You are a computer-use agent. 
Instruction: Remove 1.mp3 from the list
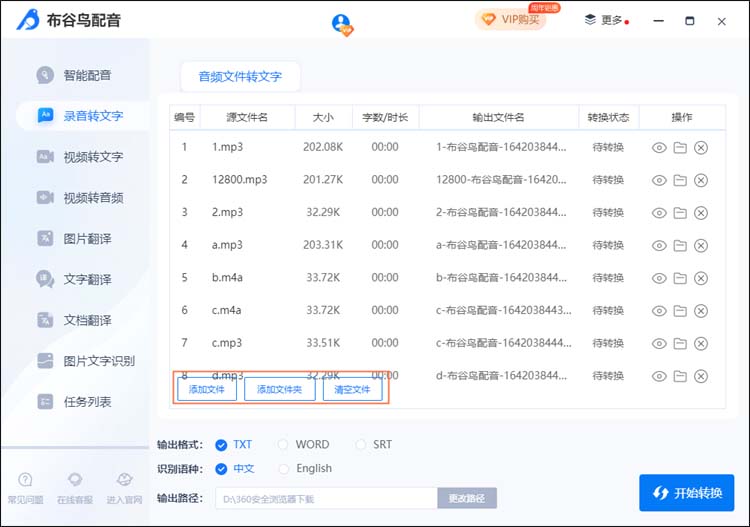701,148
